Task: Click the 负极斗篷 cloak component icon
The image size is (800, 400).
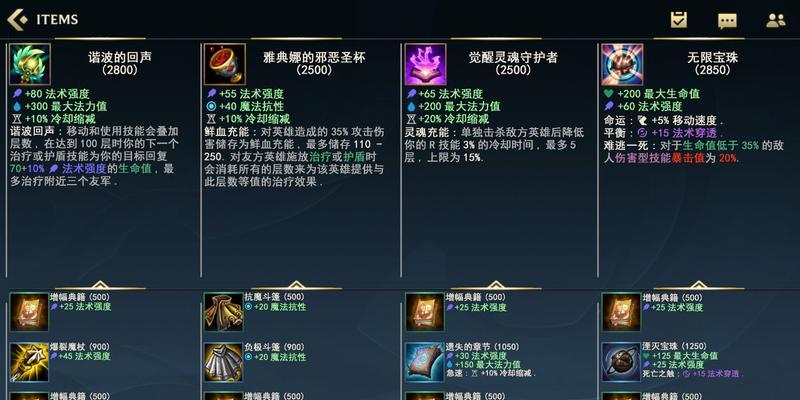Action: (223, 362)
